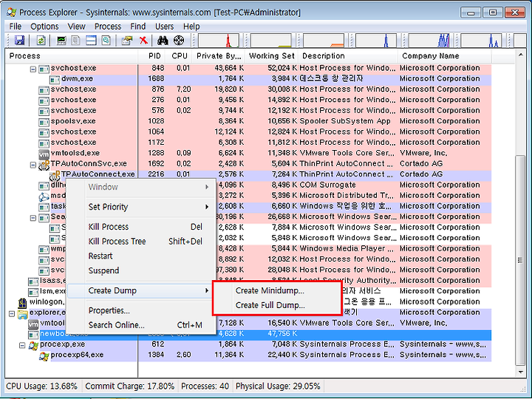The image size is (532, 399).
Task: Open the Users menu
Action: [x=164, y=26]
